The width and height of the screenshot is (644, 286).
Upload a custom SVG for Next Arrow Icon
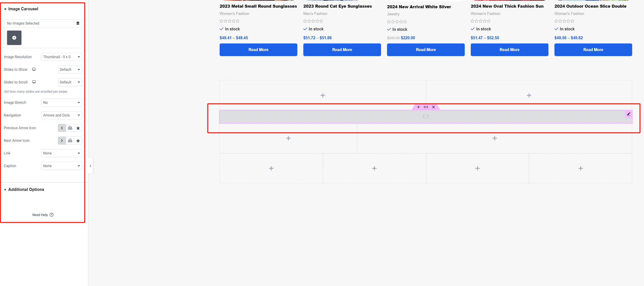pos(70,141)
